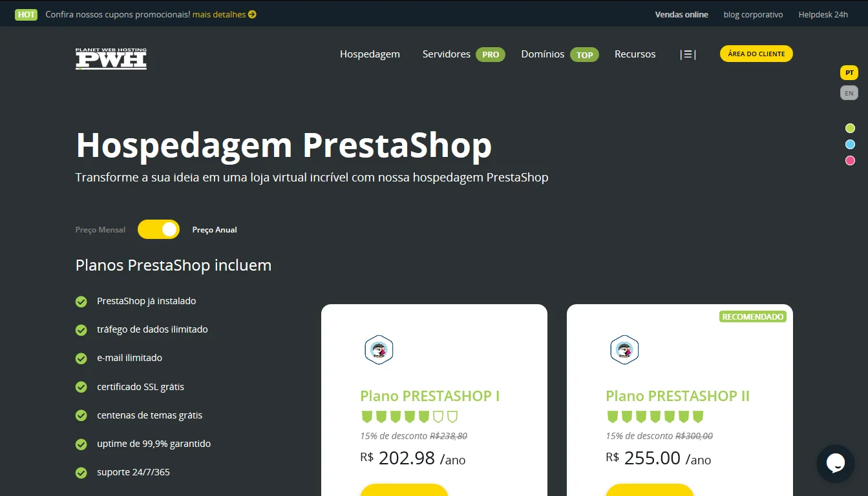Click the Plano PRESTASHOP I title
The height and width of the screenshot is (496, 868).
click(430, 396)
